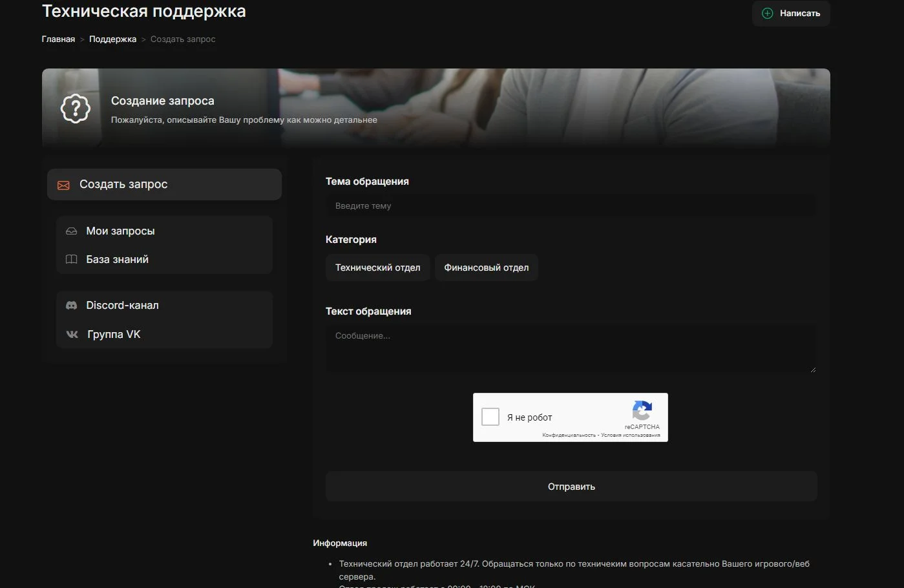
Task: Check the Я не робот checkbox
Action: tap(490, 417)
